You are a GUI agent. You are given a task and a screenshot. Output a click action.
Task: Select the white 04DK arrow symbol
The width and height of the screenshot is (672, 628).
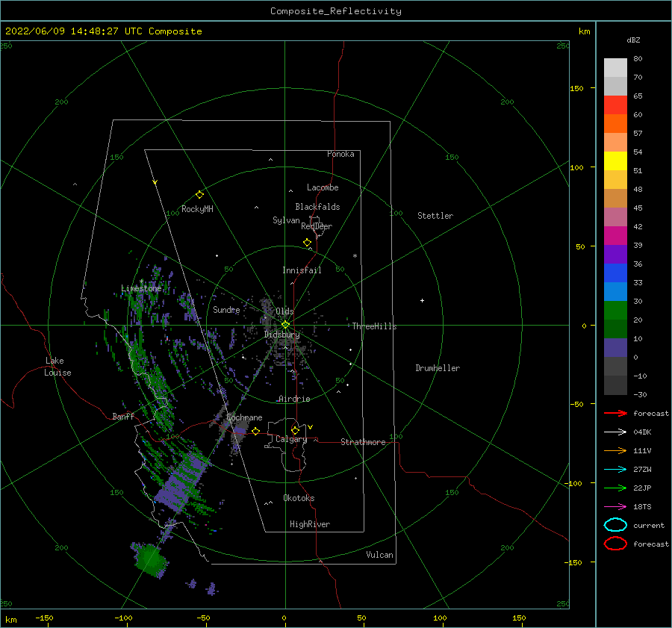[615, 432]
